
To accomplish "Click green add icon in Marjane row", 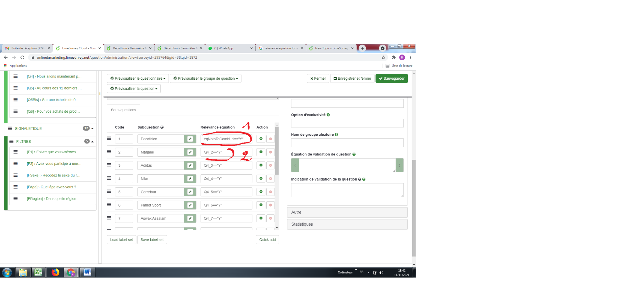I will click(261, 152).
